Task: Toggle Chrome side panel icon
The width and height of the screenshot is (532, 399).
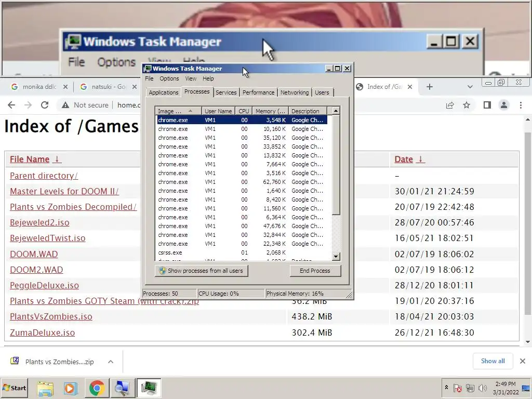Action: (x=487, y=105)
